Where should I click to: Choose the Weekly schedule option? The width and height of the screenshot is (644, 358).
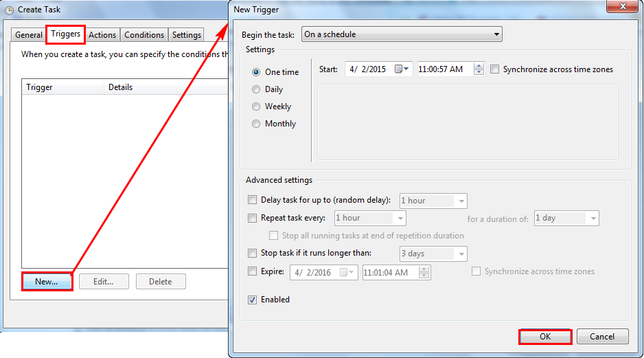(x=256, y=107)
